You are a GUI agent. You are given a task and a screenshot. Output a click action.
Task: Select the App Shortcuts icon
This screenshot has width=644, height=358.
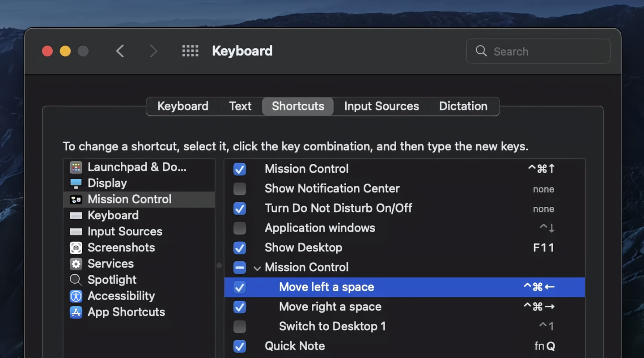pyautogui.click(x=76, y=312)
